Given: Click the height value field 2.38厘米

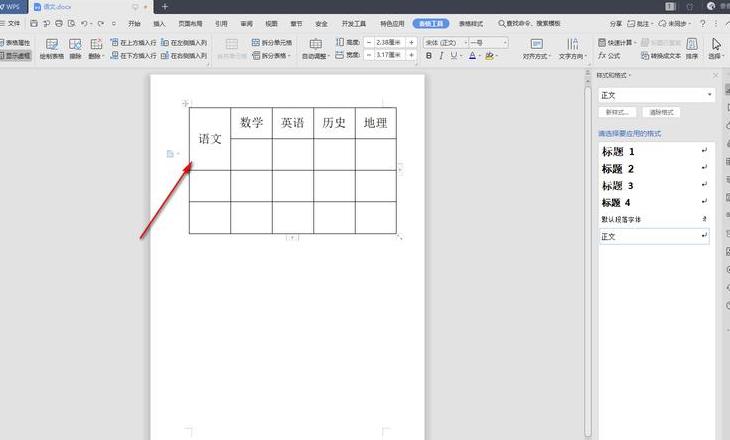Looking at the screenshot, I should click(390, 42).
